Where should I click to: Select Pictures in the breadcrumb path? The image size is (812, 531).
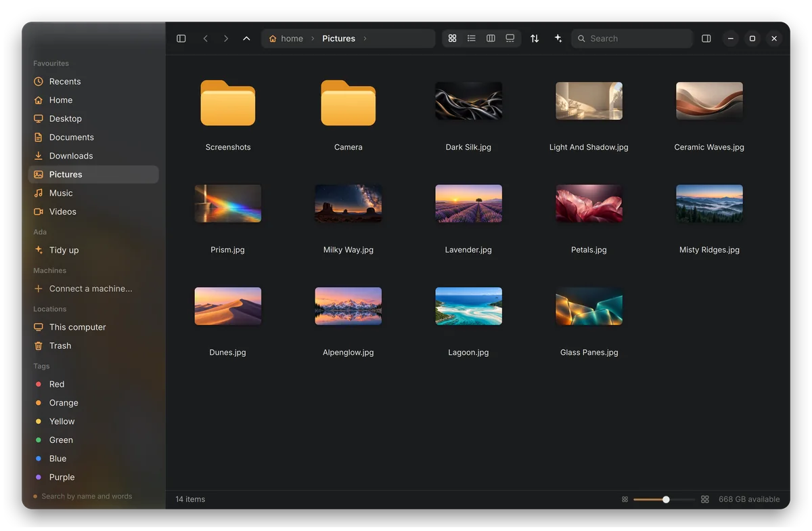[x=339, y=39]
